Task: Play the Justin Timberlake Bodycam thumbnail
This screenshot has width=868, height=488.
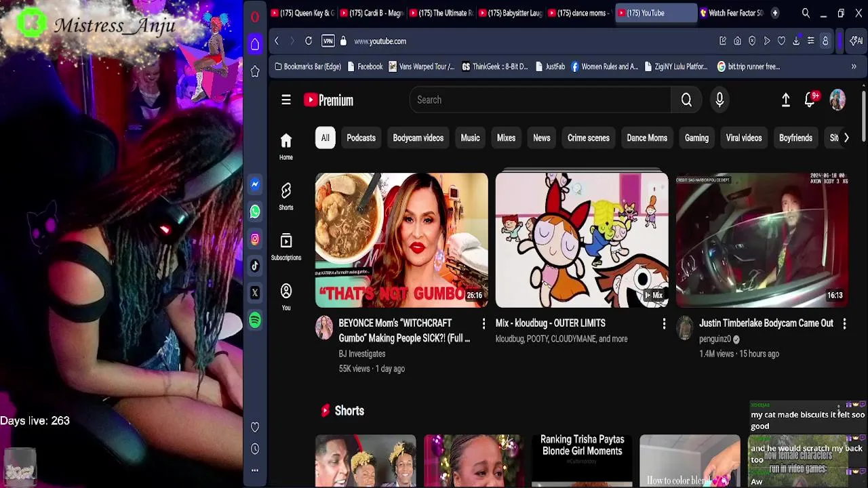Action: (x=762, y=240)
